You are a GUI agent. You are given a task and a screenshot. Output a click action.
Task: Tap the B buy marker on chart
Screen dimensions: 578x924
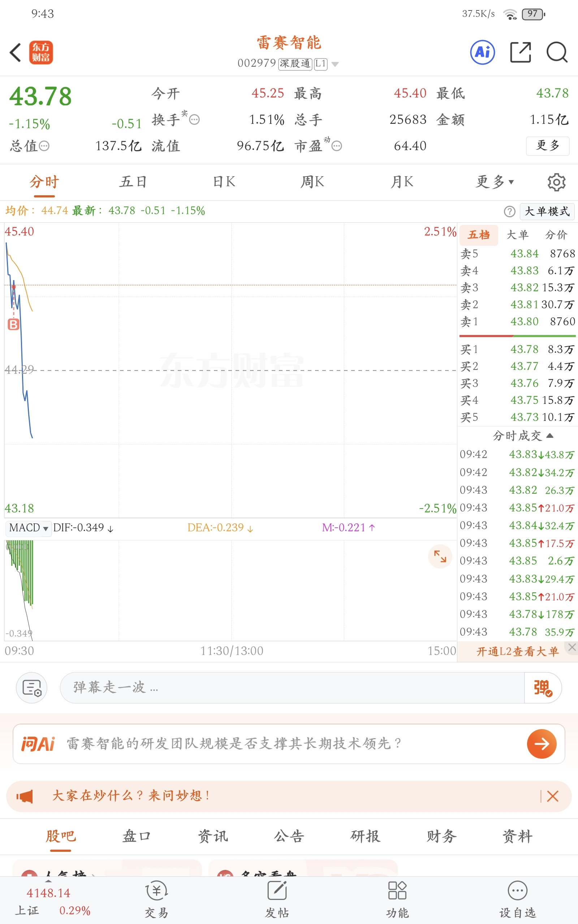(x=13, y=324)
